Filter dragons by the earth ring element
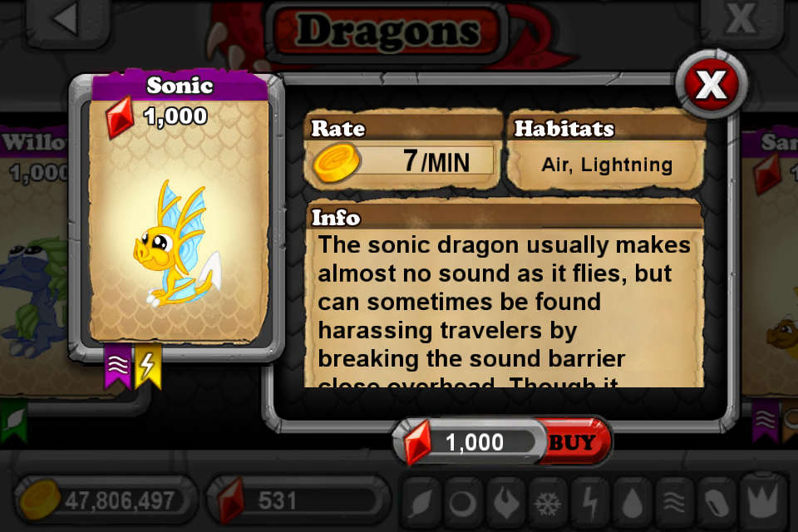This screenshot has width=798, height=532. click(x=463, y=503)
